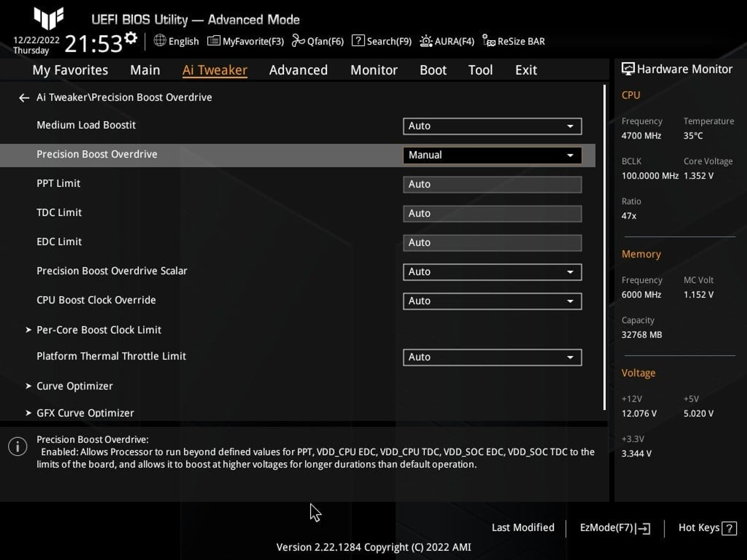Open the CPU Boost Clock Override dropdown

pos(492,301)
